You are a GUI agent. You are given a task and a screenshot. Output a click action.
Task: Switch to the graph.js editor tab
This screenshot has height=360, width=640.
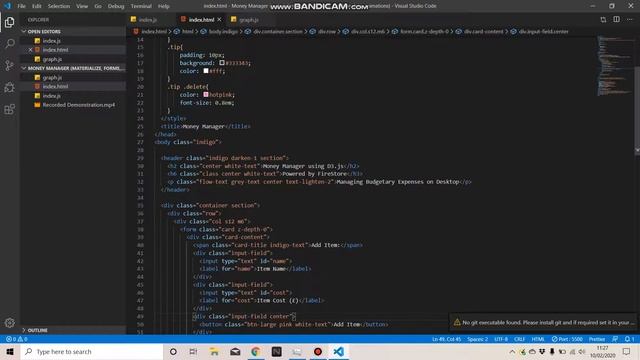pos(249,20)
